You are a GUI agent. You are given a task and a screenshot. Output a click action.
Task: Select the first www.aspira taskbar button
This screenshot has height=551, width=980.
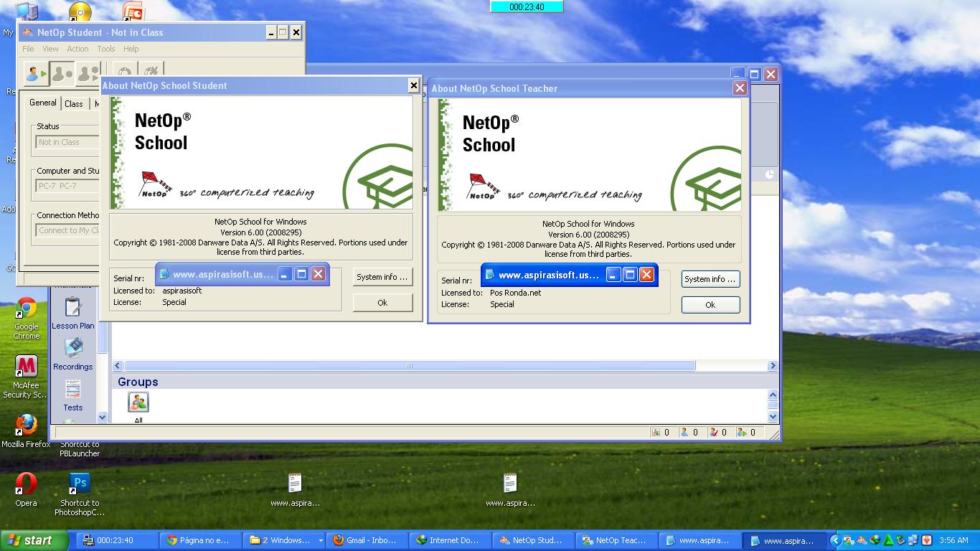(x=699, y=541)
